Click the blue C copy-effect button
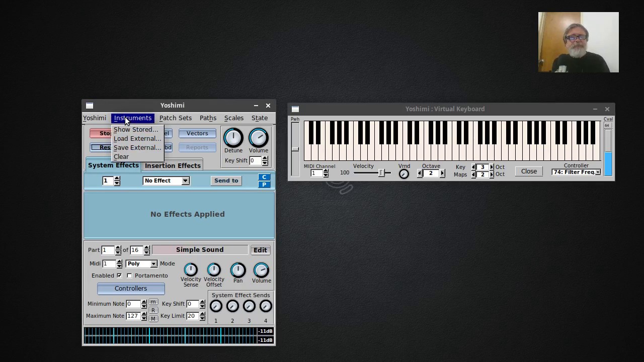The width and height of the screenshot is (644, 362). pyautogui.click(x=264, y=177)
